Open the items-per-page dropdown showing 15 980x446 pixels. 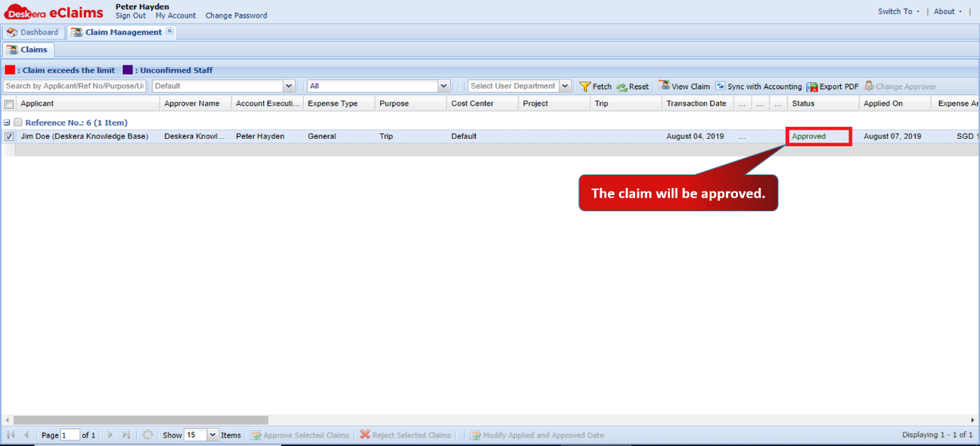coord(212,435)
